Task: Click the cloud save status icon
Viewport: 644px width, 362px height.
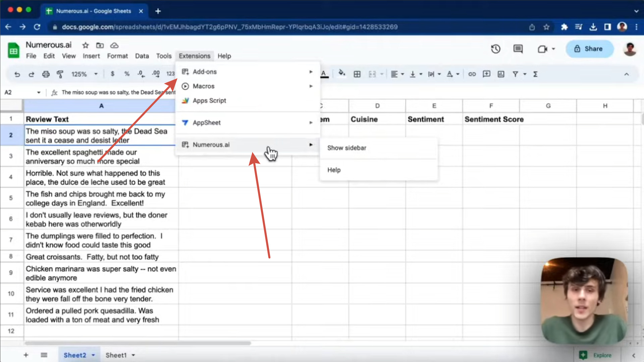Action: click(x=114, y=45)
